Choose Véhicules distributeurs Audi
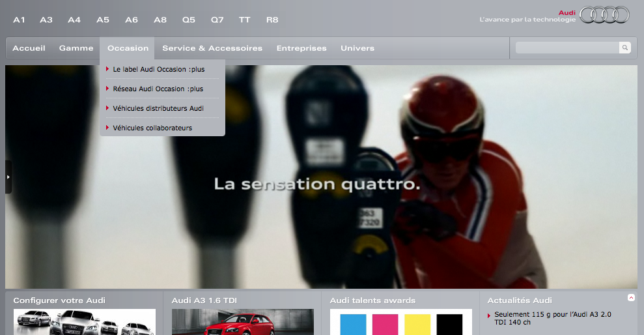 tap(158, 108)
